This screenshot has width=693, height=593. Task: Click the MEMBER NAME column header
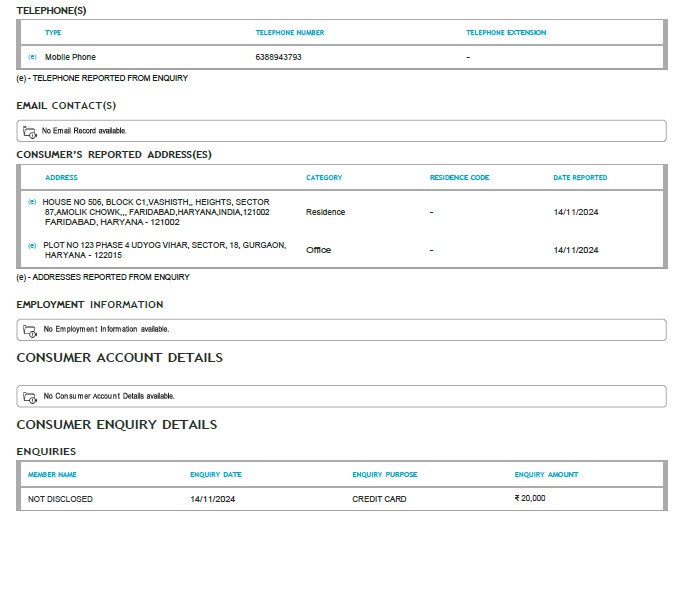click(52, 475)
